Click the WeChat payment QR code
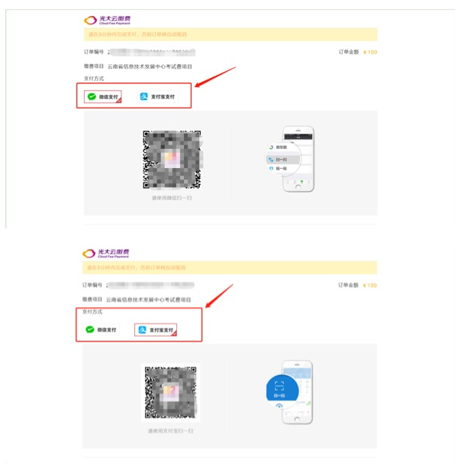This screenshot has height=476, width=461. [x=172, y=160]
